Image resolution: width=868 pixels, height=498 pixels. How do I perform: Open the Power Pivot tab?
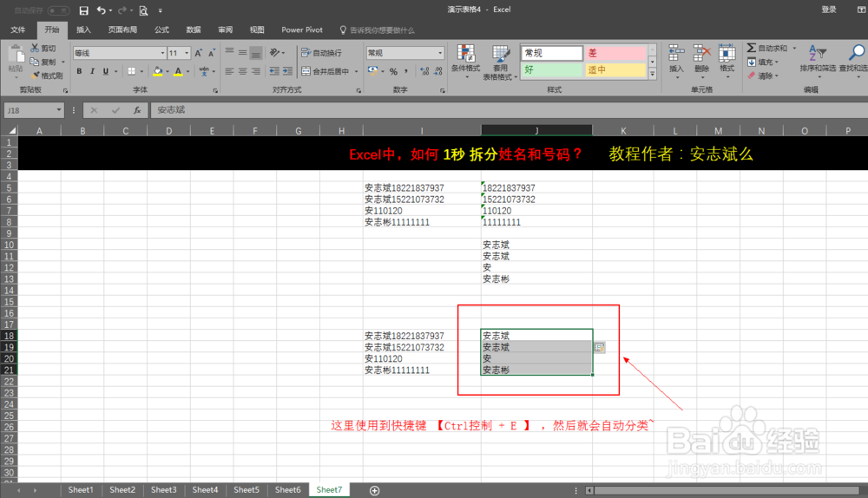coord(302,29)
